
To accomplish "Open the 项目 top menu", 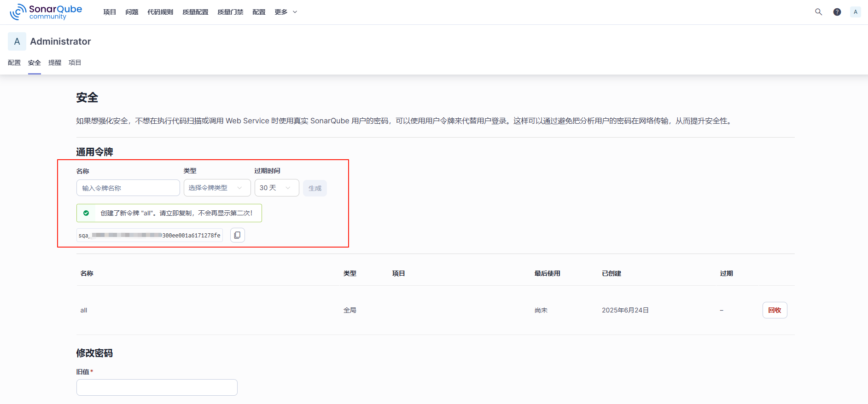I will coord(110,12).
